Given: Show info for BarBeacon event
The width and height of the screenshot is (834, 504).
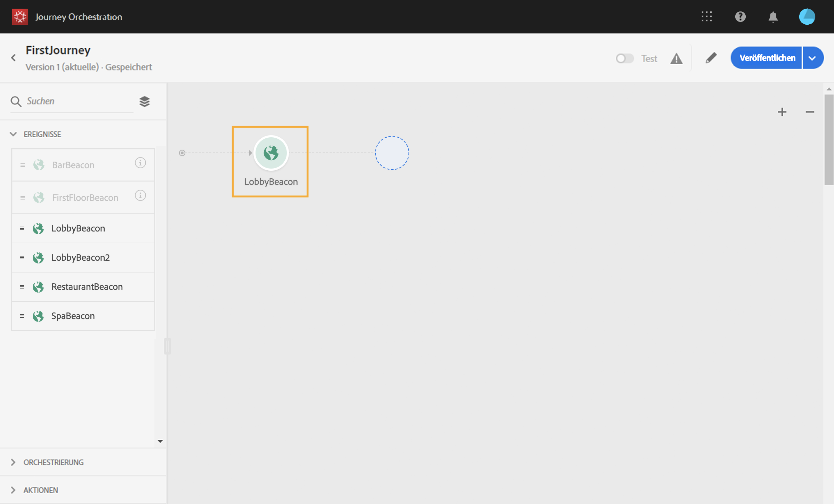Looking at the screenshot, I should coord(140,163).
